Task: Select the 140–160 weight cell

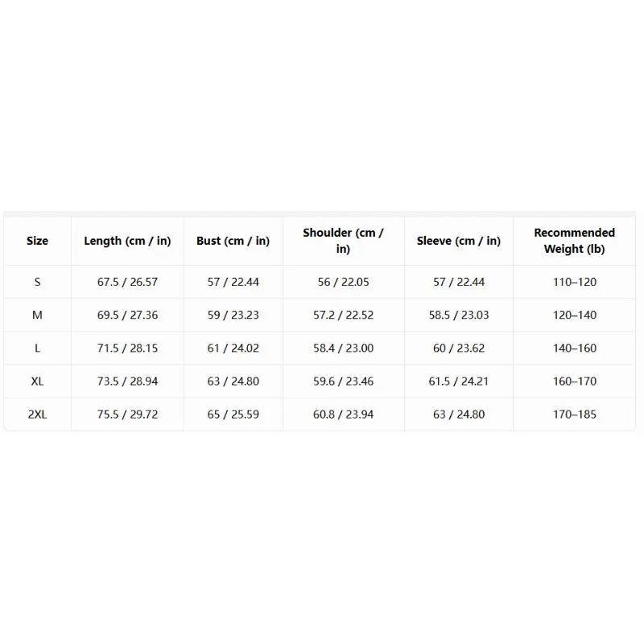Action: click(574, 349)
